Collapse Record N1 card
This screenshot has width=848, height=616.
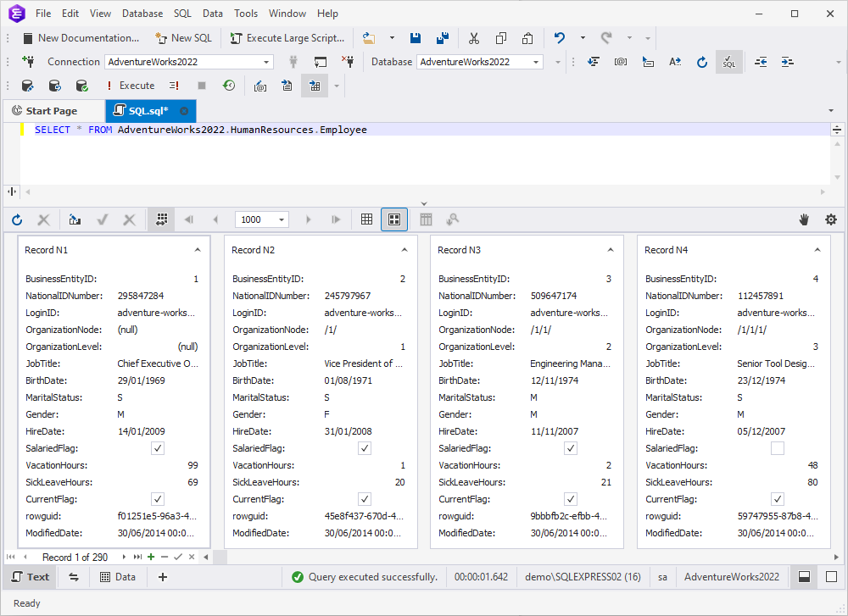click(x=198, y=250)
